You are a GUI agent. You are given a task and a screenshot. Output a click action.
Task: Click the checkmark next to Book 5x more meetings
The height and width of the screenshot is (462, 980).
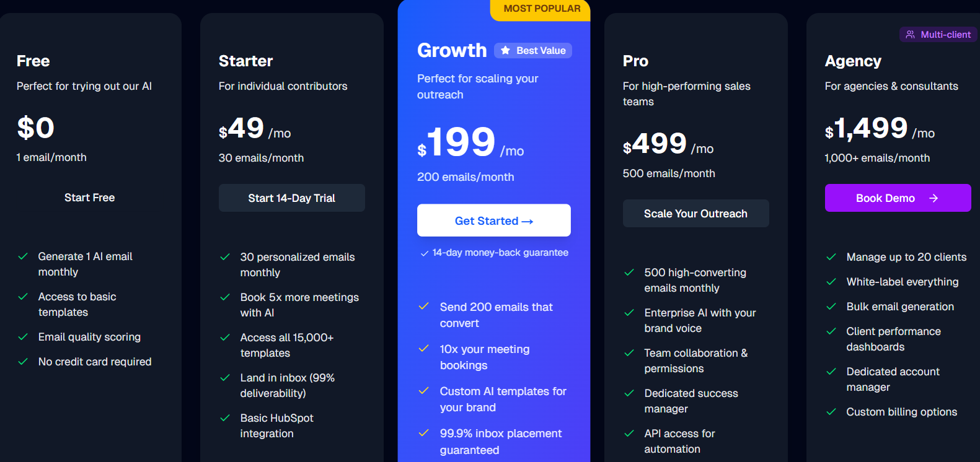point(224,297)
